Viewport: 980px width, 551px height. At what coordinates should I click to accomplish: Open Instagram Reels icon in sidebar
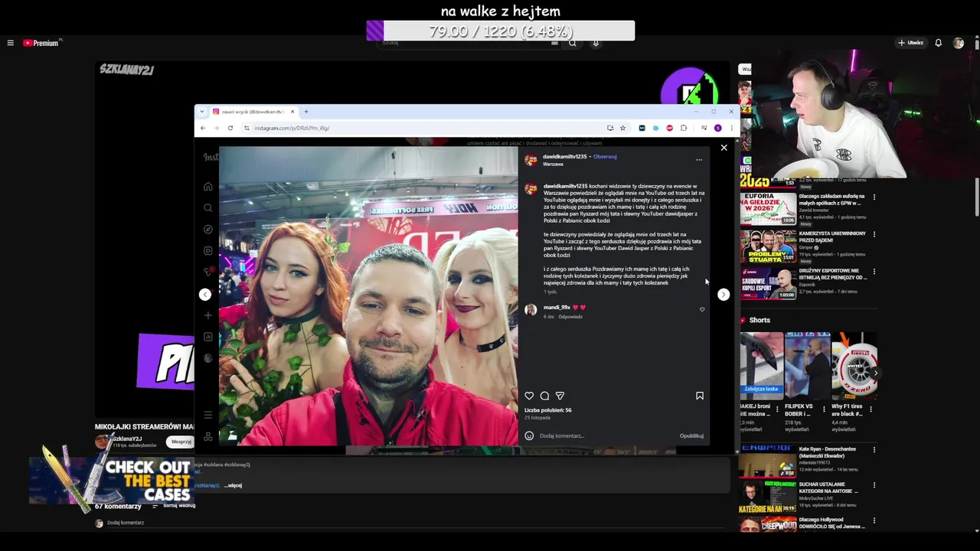(207, 251)
